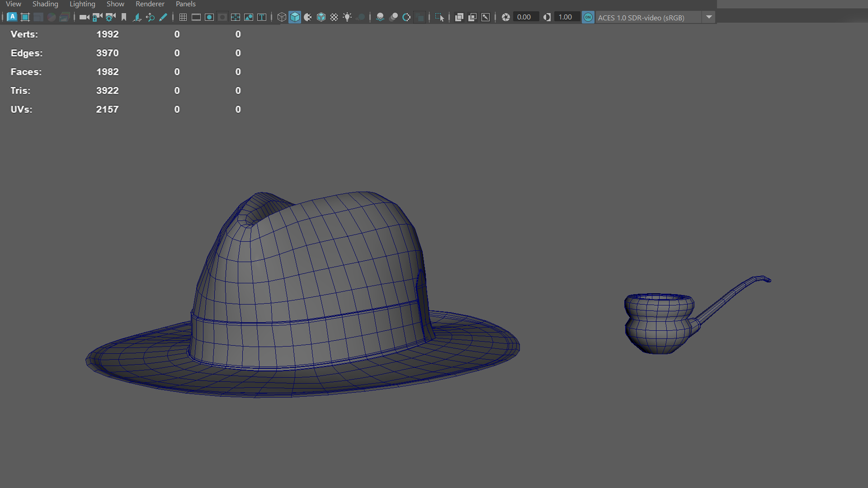The image size is (868, 488).
Task: Open camera attributes gear icon
Action: (110, 17)
